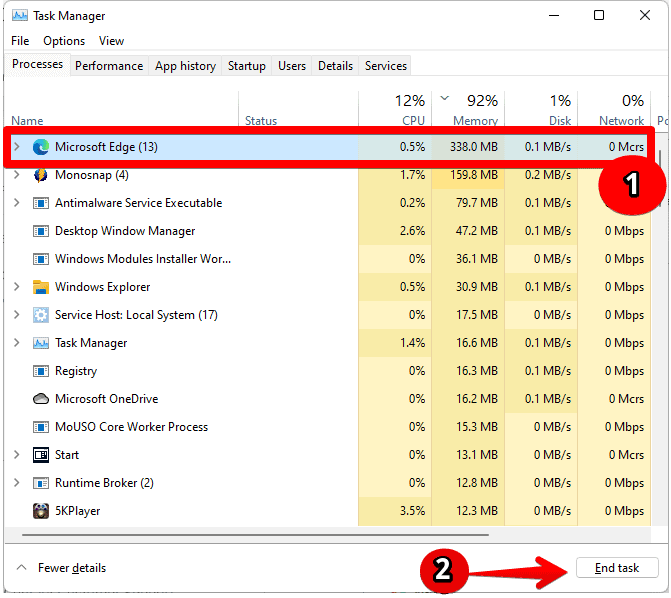Collapse view with Fewer details
The width and height of the screenshot is (671, 598).
[61, 568]
